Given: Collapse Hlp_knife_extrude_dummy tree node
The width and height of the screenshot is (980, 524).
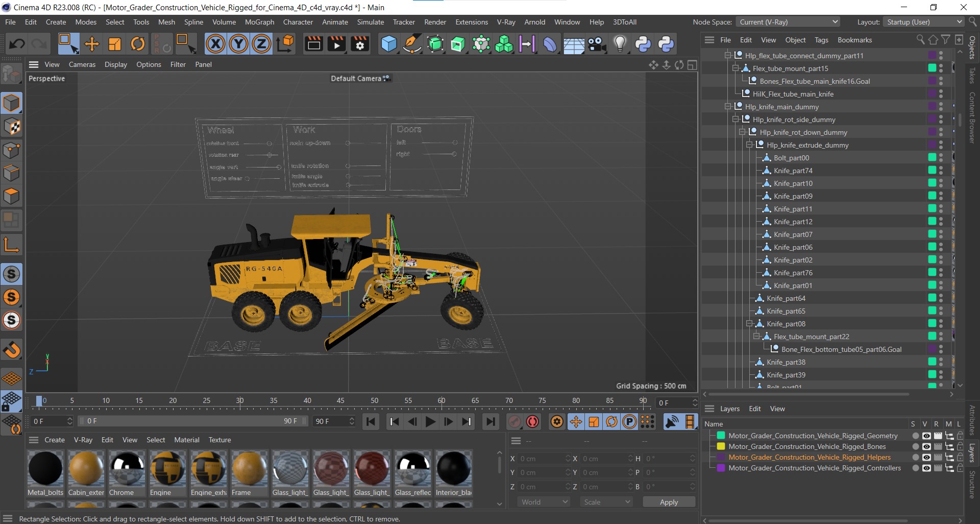Looking at the screenshot, I should (749, 145).
